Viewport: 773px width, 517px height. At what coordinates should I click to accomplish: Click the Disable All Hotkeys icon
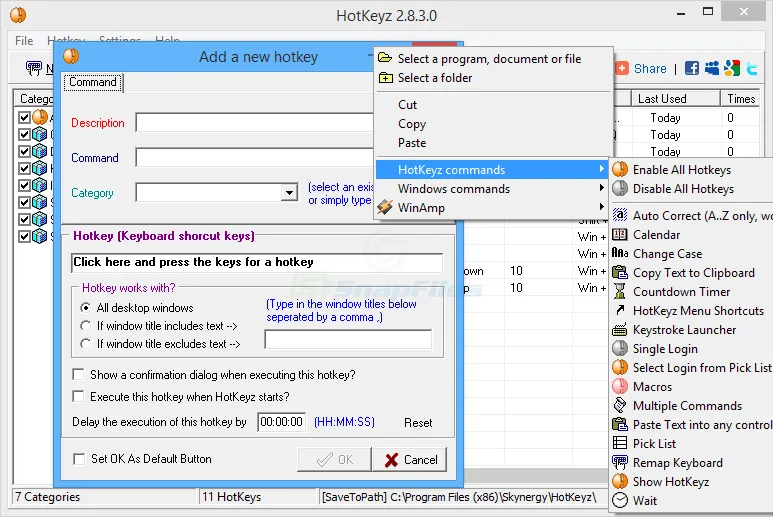[x=620, y=189]
